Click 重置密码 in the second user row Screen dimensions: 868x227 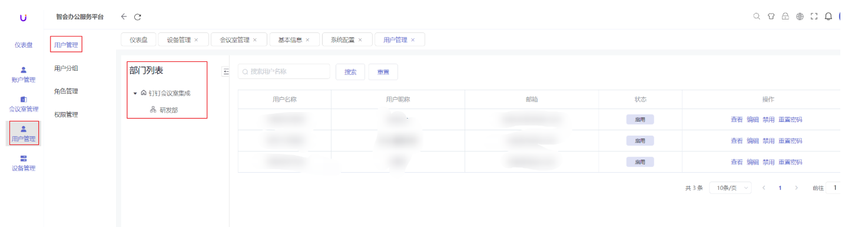click(790, 141)
